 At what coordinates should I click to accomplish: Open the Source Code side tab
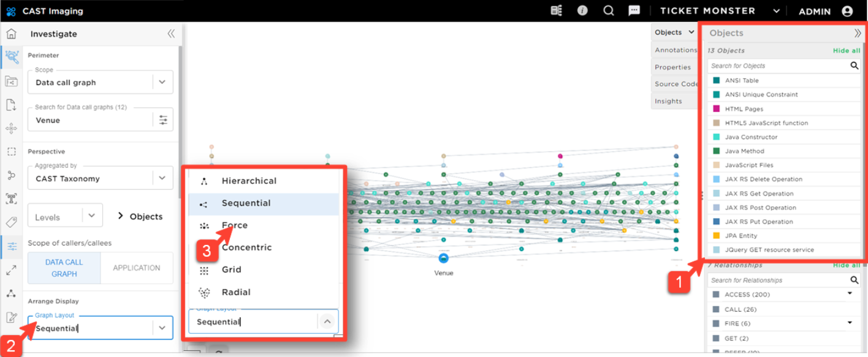674,84
